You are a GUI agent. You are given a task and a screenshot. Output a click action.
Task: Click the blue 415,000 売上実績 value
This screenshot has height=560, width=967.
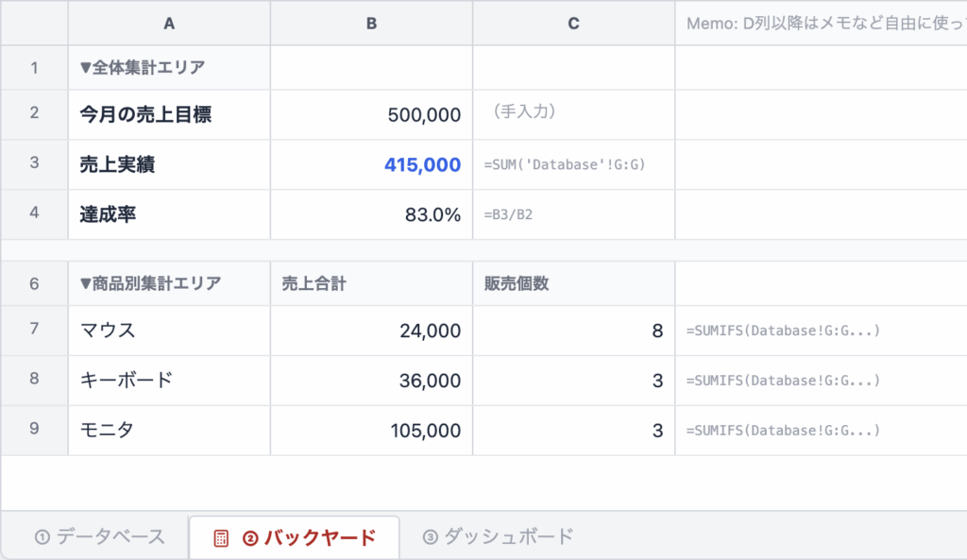(423, 164)
